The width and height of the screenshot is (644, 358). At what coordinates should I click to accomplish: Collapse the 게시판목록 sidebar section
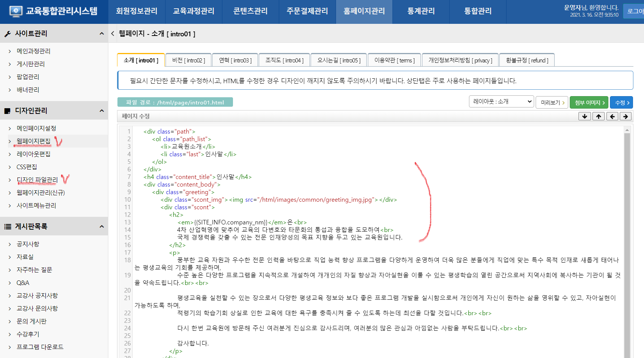(102, 227)
